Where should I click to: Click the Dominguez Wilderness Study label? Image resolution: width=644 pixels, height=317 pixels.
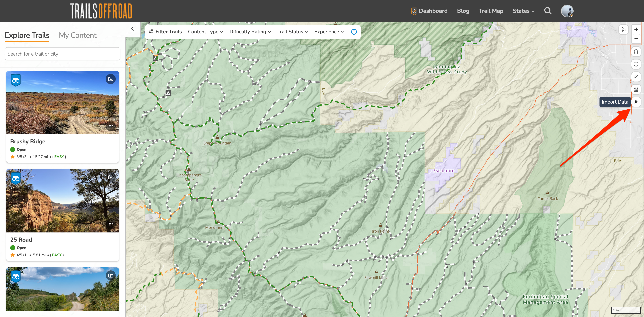click(447, 69)
